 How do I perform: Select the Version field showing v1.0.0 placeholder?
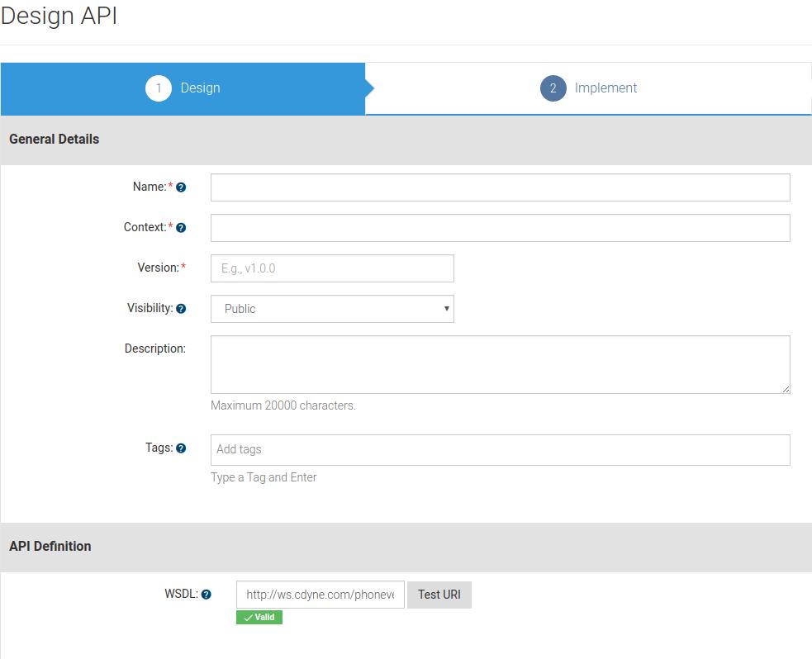tap(332, 268)
